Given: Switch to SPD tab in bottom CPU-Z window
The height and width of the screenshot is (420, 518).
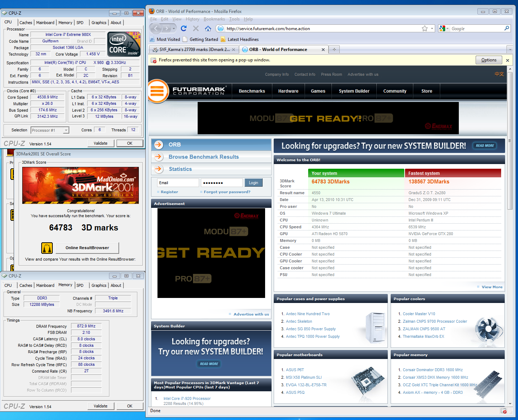Looking at the screenshot, I should click(80, 285).
